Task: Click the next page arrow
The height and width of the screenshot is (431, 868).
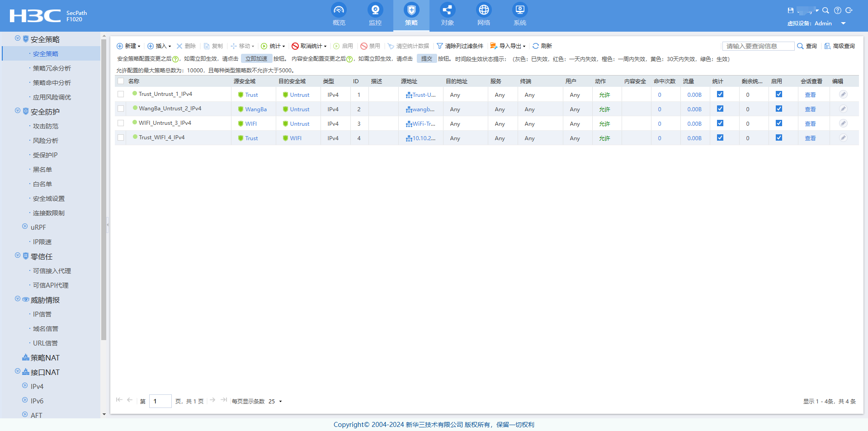Action: click(212, 400)
